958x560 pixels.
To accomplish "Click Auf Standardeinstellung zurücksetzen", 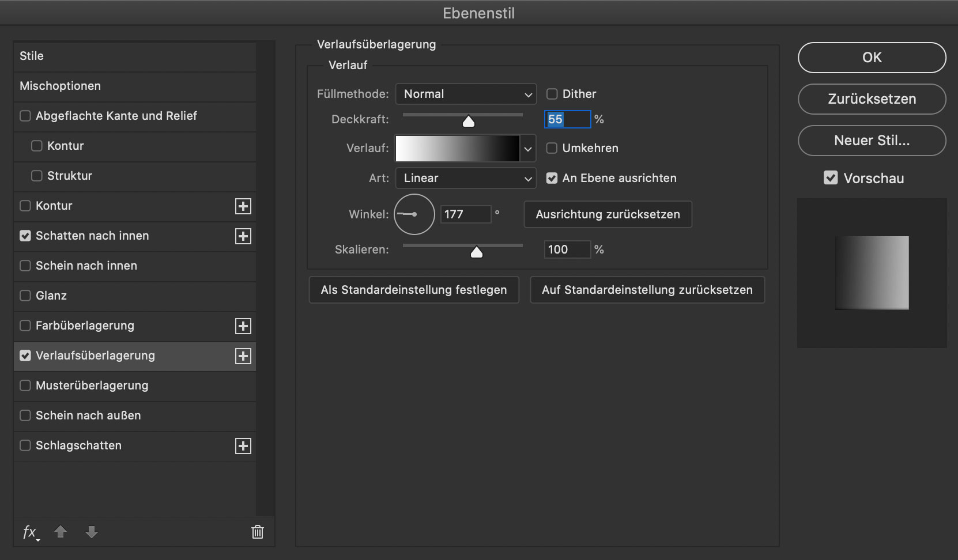I will click(x=647, y=290).
